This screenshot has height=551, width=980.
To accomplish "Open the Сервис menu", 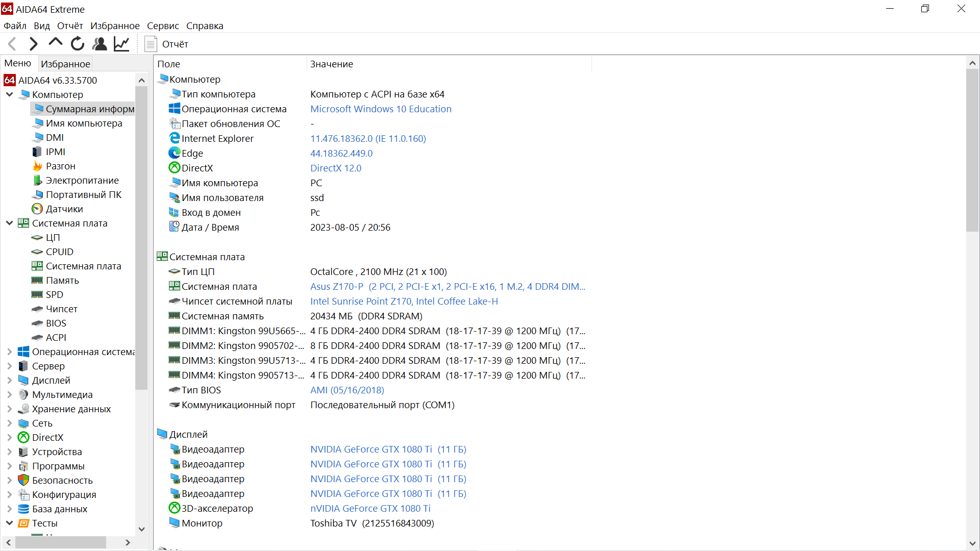I will [x=163, y=26].
